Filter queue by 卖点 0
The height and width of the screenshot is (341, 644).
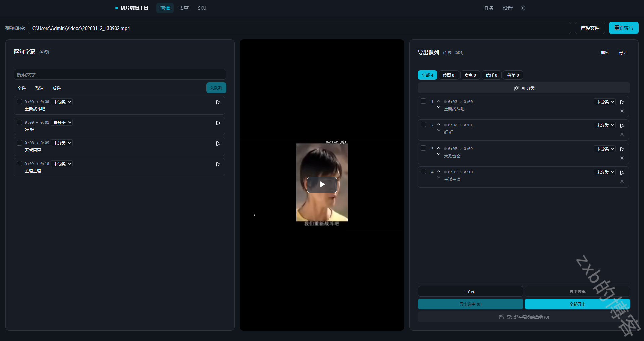coord(470,75)
